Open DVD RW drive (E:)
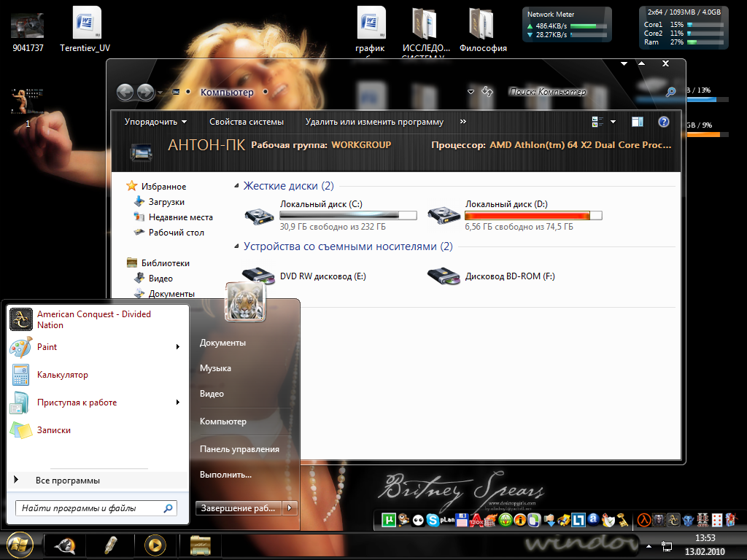This screenshot has height=560, width=747. [305, 276]
